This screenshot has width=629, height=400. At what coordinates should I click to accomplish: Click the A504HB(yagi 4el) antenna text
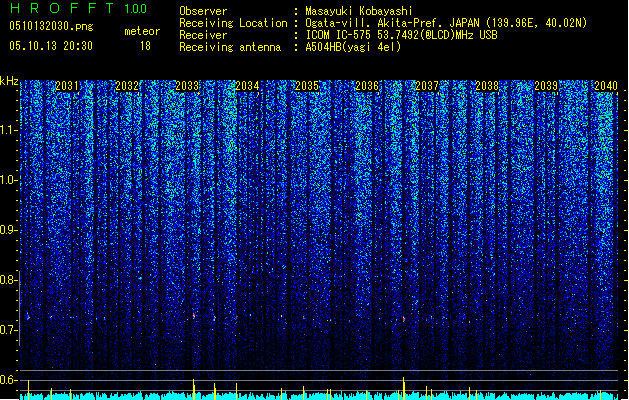(x=353, y=47)
